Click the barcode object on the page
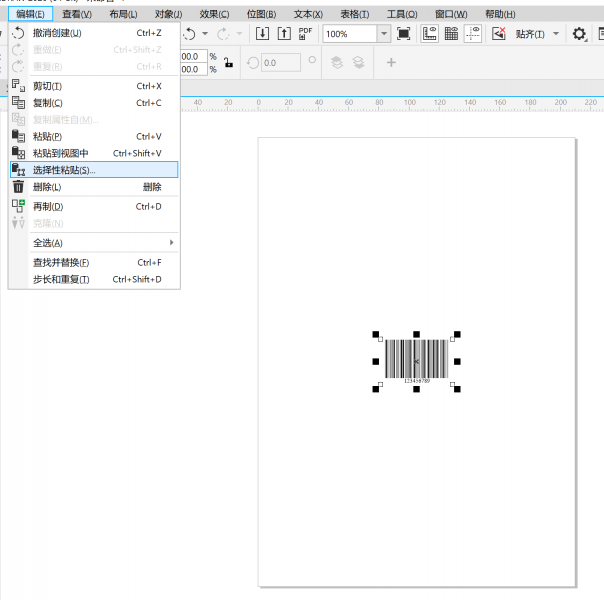 [x=416, y=358]
